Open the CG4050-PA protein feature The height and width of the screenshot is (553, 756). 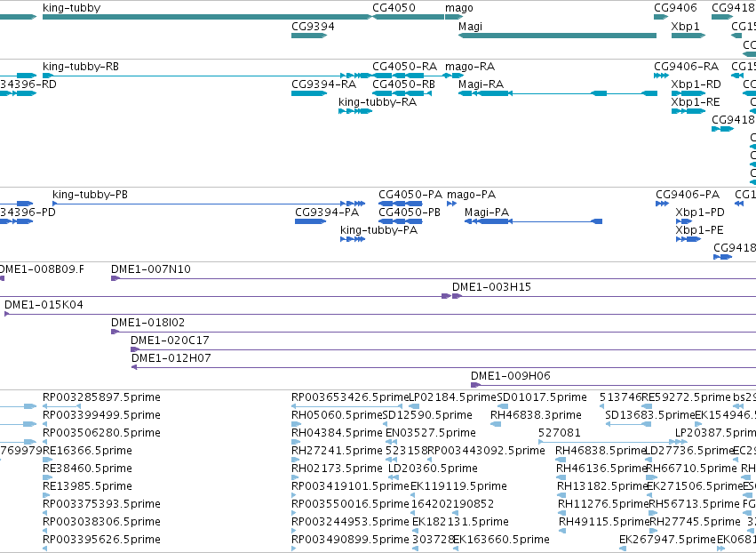401,204
